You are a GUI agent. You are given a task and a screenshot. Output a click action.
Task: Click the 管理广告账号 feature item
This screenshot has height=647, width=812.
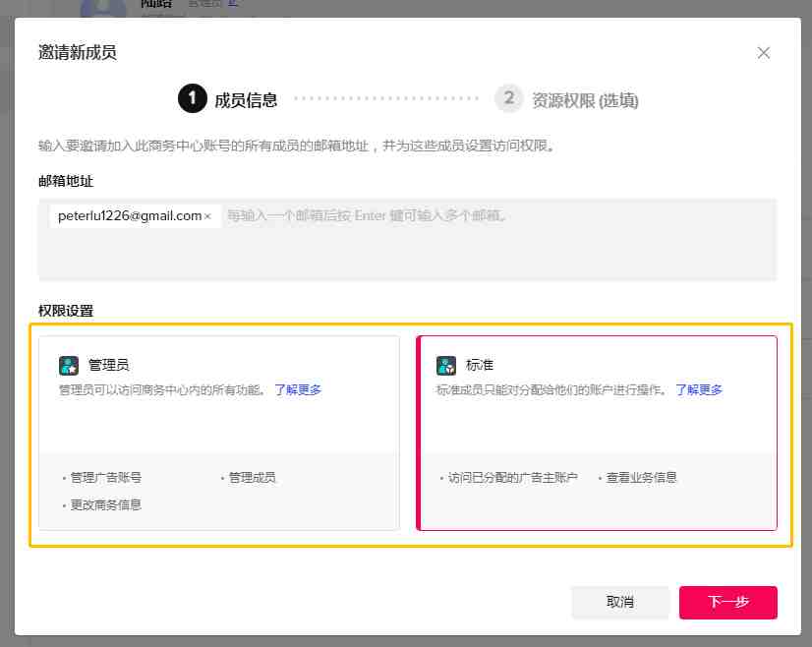106,478
